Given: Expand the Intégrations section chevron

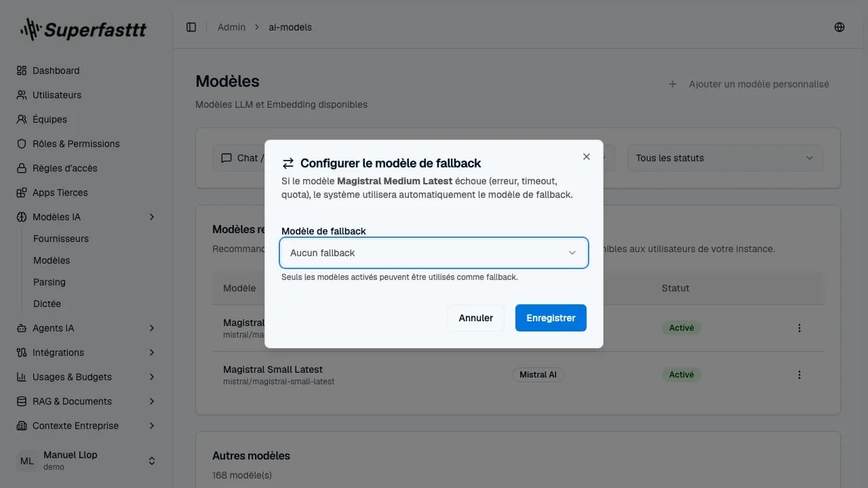Looking at the screenshot, I should (152, 352).
